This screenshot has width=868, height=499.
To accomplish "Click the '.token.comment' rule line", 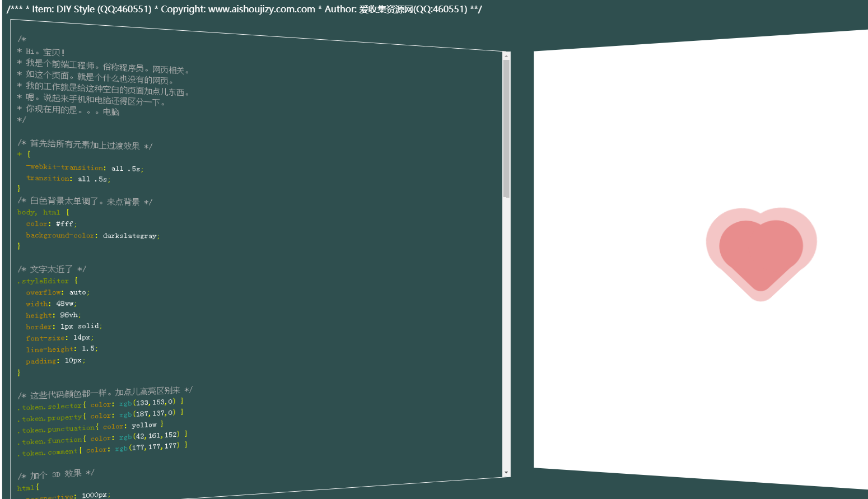I will (x=102, y=449).
